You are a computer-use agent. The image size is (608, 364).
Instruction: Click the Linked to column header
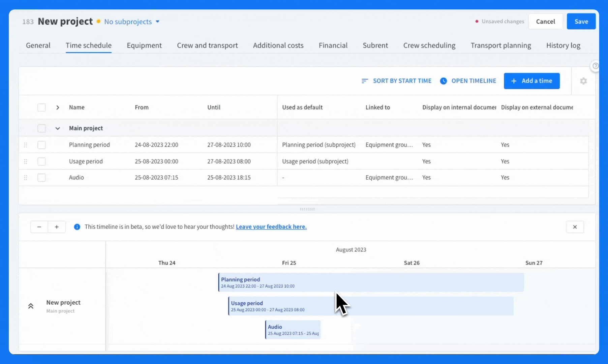[x=378, y=108]
